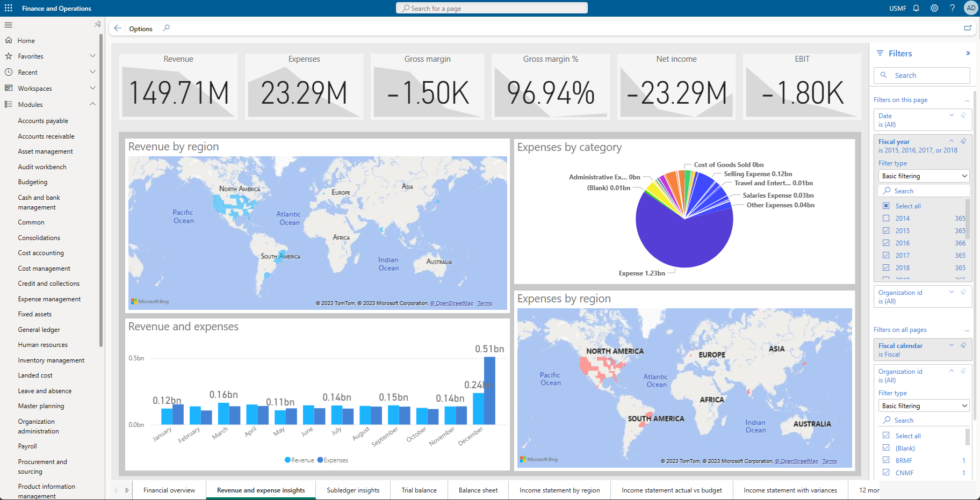Image resolution: width=980 pixels, height=500 pixels.
Task: Open the Microsoft app launcher grid
Action: click(8, 8)
